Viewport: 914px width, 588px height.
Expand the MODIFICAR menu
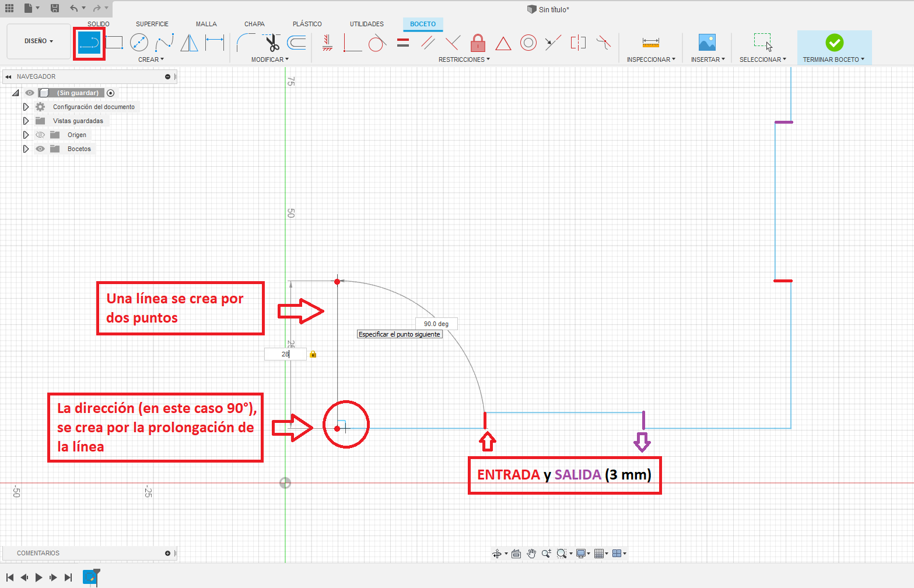point(270,60)
